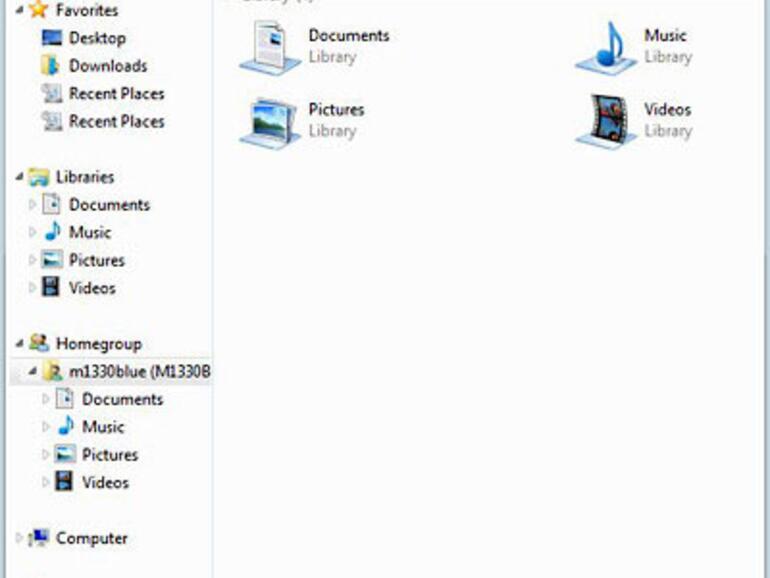Open Desktop from Favorites list
This screenshot has width=770, height=578.
click(x=97, y=38)
